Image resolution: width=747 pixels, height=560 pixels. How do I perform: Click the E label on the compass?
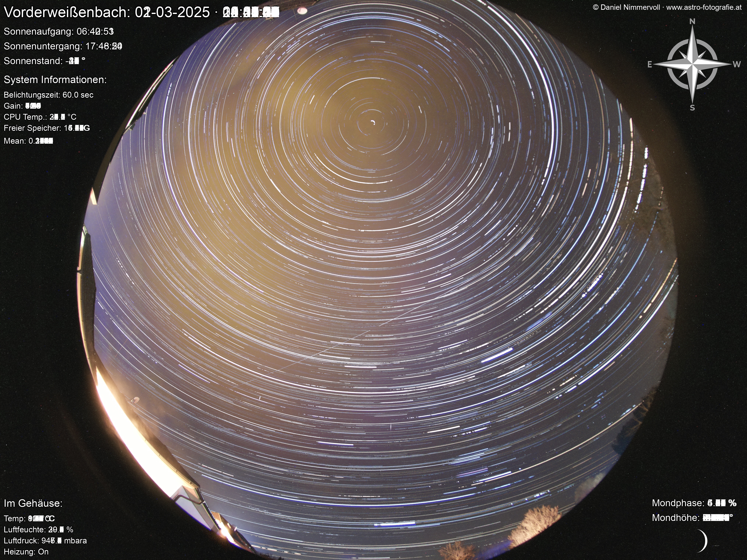(650, 64)
